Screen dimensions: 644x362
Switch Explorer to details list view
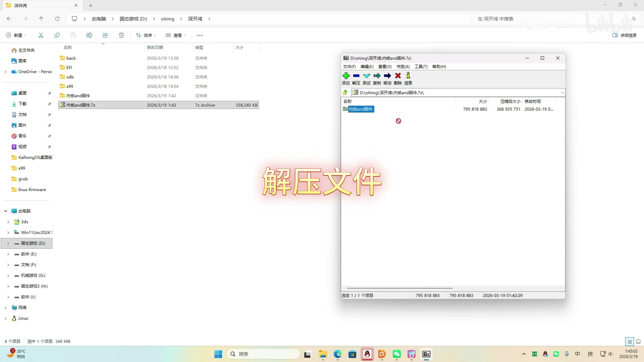630,342
